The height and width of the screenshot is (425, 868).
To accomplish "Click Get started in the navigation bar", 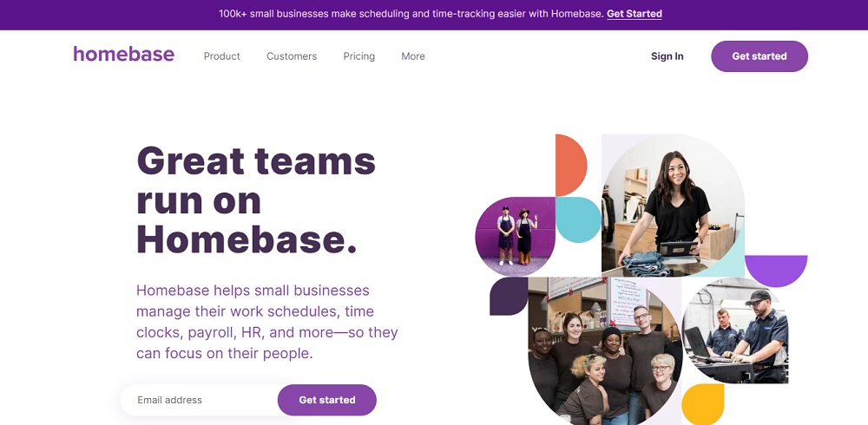I will (x=759, y=56).
